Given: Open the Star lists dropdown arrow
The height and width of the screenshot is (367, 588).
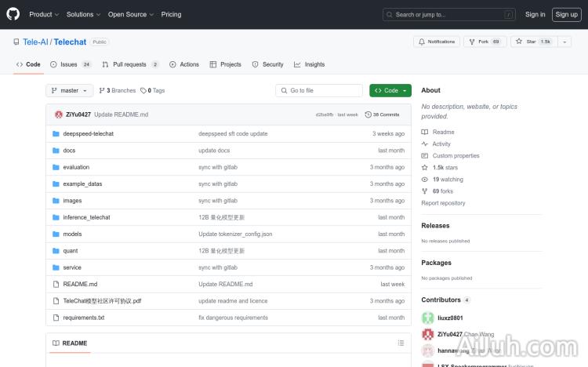Looking at the screenshot, I should 564,42.
